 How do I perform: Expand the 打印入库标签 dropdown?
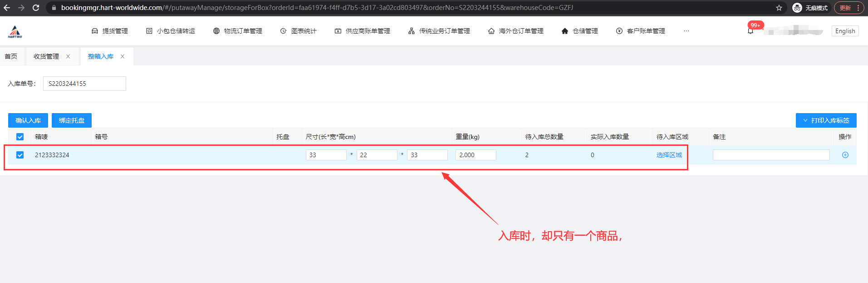(826, 120)
